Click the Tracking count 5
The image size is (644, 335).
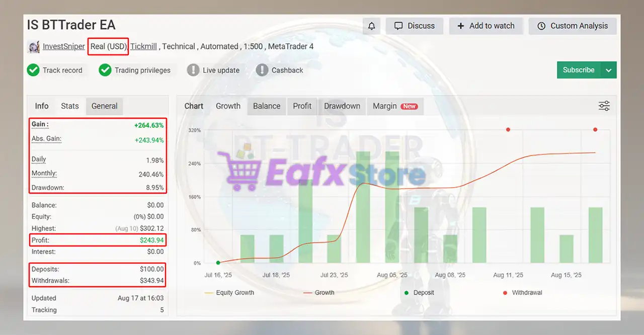[x=162, y=310]
